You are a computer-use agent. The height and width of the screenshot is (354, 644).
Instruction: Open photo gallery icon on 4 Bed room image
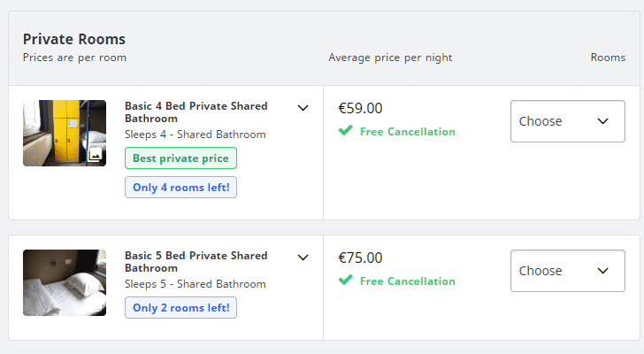click(x=95, y=155)
